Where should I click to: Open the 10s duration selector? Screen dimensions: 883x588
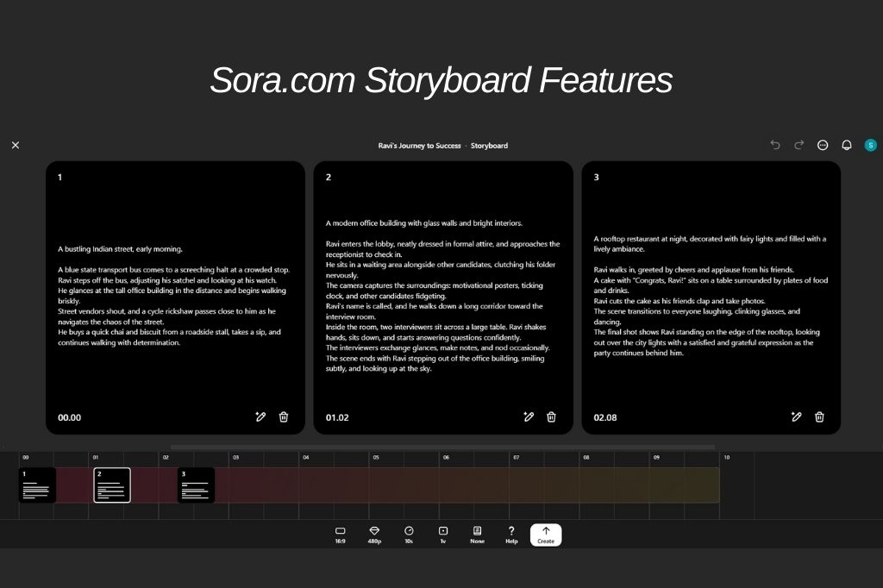pyautogui.click(x=409, y=535)
